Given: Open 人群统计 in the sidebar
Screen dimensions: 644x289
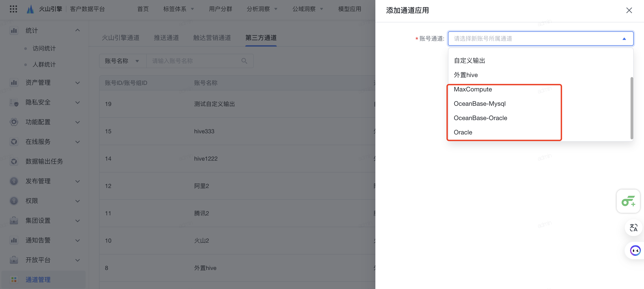Looking at the screenshot, I should coord(44,65).
